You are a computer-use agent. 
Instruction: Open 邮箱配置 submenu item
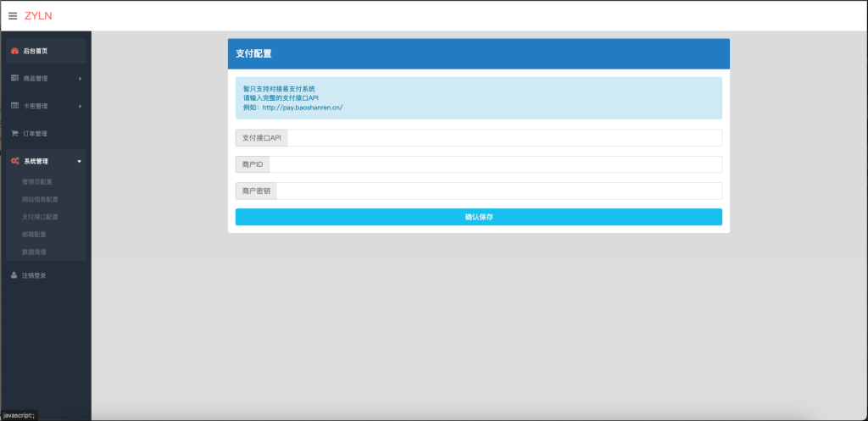[x=34, y=234]
